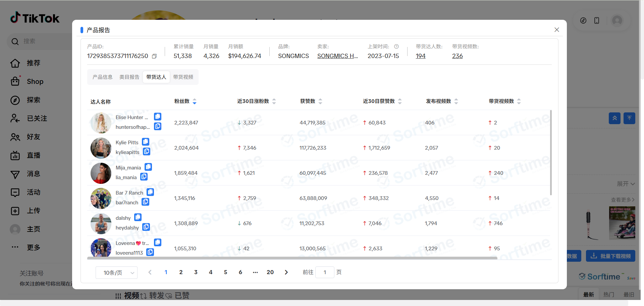This screenshot has width=644, height=306.
Task: Copy the product ID number
Action: pyautogui.click(x=154, y=56)
